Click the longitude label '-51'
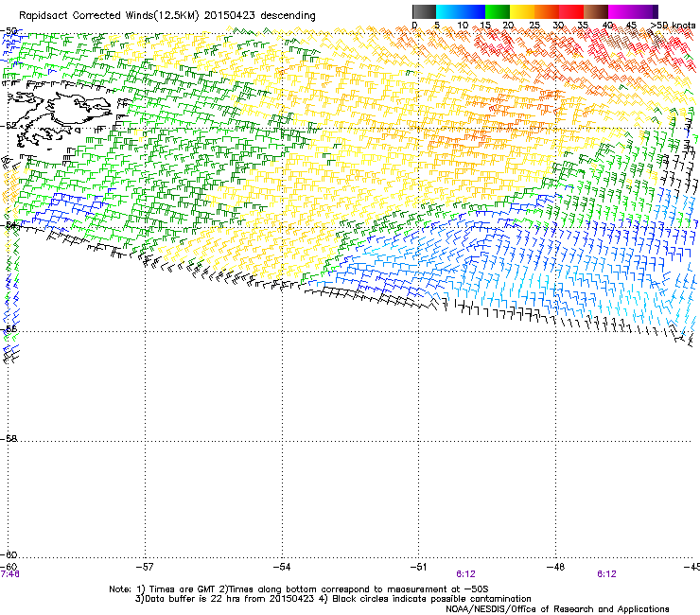 [418, 567]
